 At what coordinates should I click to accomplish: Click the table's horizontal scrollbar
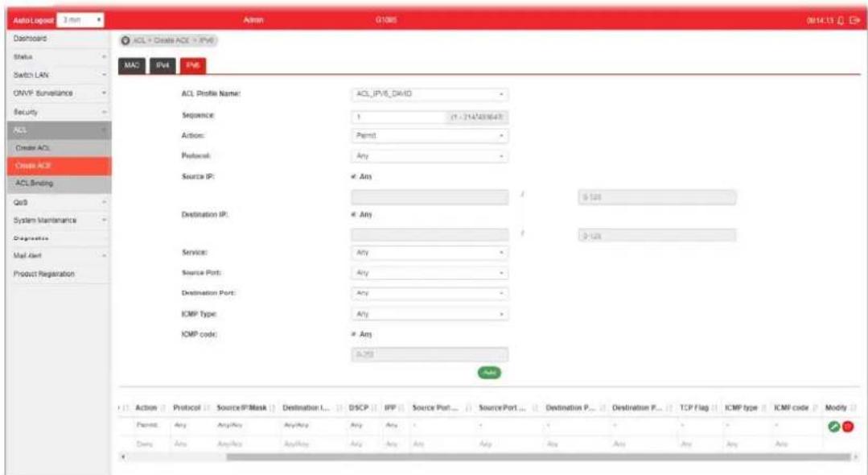pyautogui.click(x=538, y=456)
